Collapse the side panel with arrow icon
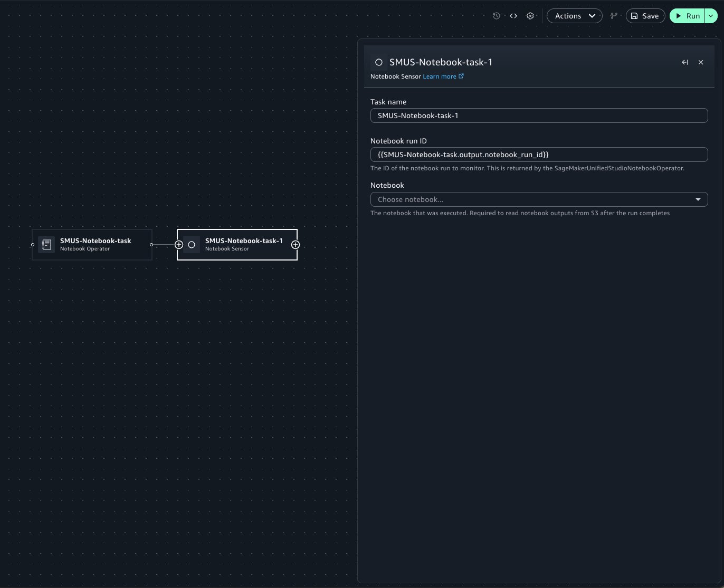The image size is (724, 588). 685,62
